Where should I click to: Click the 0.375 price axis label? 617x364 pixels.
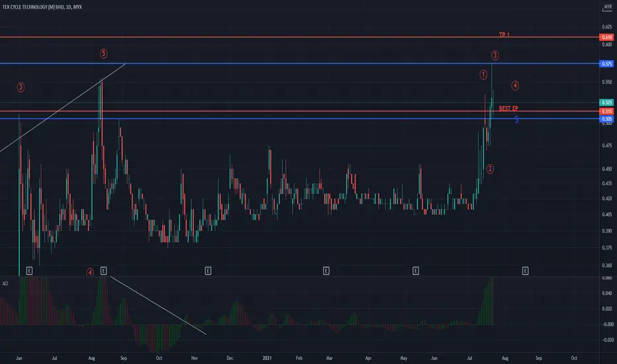coord(607,248)
